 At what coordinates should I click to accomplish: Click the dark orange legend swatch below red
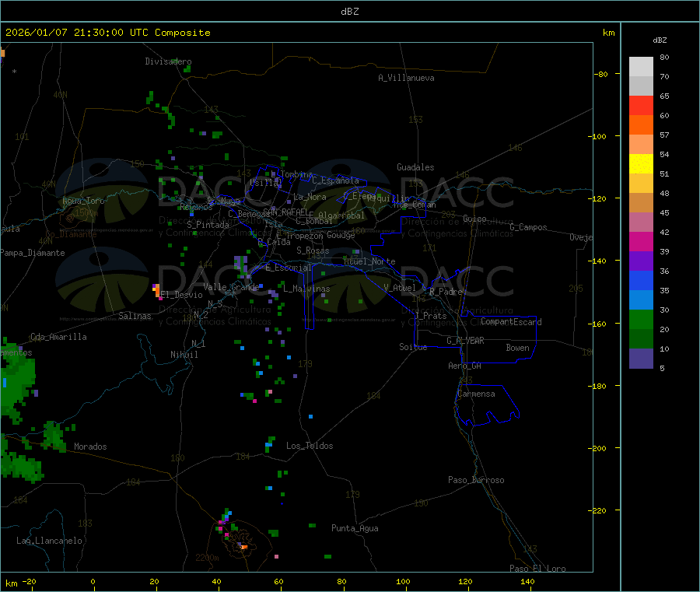641,124
